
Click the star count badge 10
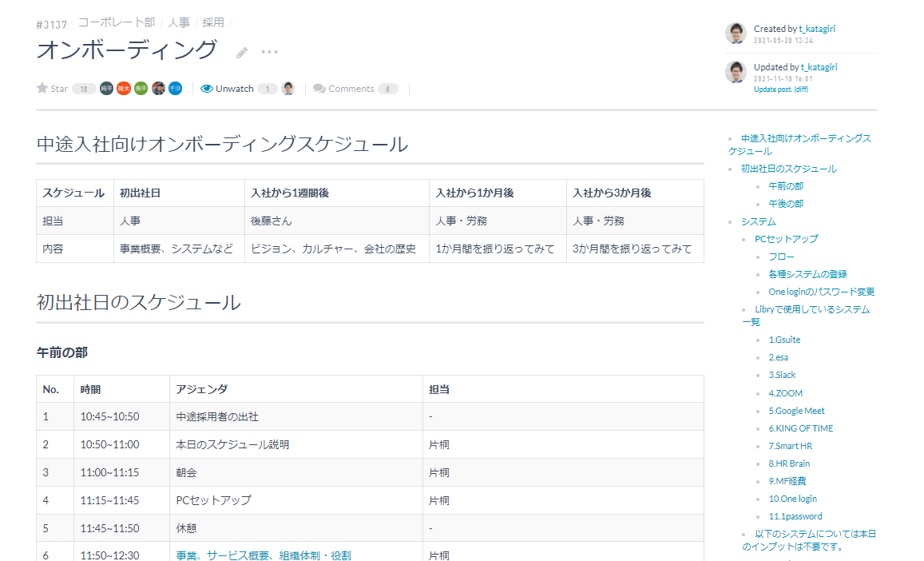(x=84, y=89)
